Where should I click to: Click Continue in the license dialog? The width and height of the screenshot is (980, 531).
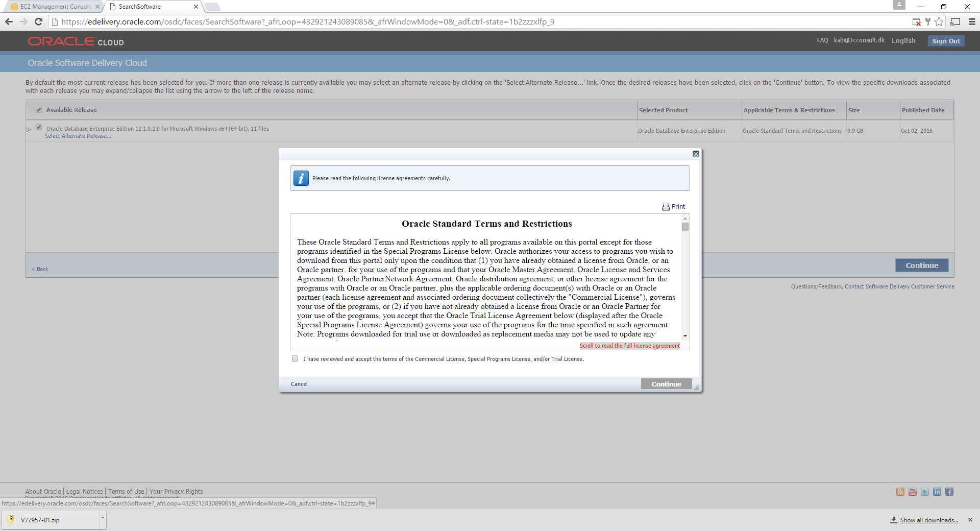tap(666, 384)
